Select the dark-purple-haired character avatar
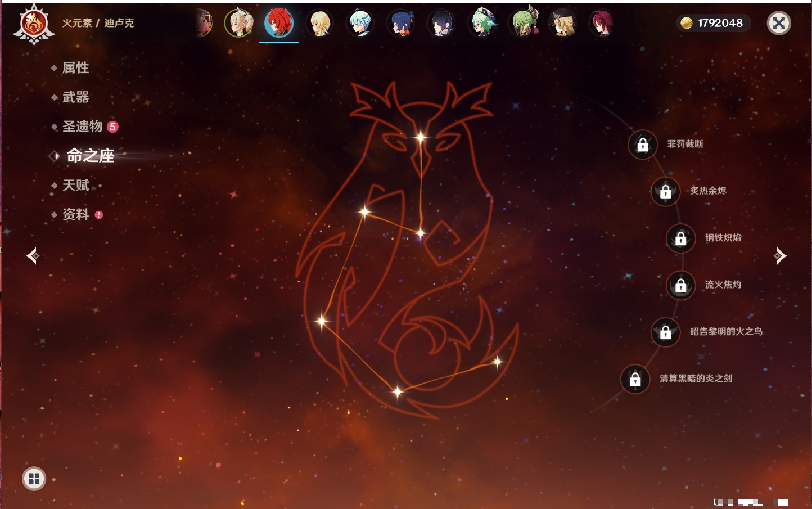Screen dimensions: 812x509 click(x=441, y=23)
